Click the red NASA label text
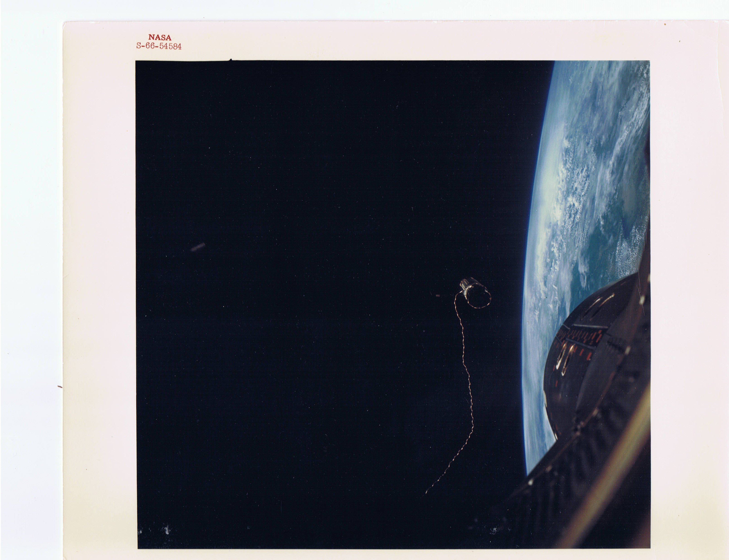The image size is (729, 560). click(160, 37)
